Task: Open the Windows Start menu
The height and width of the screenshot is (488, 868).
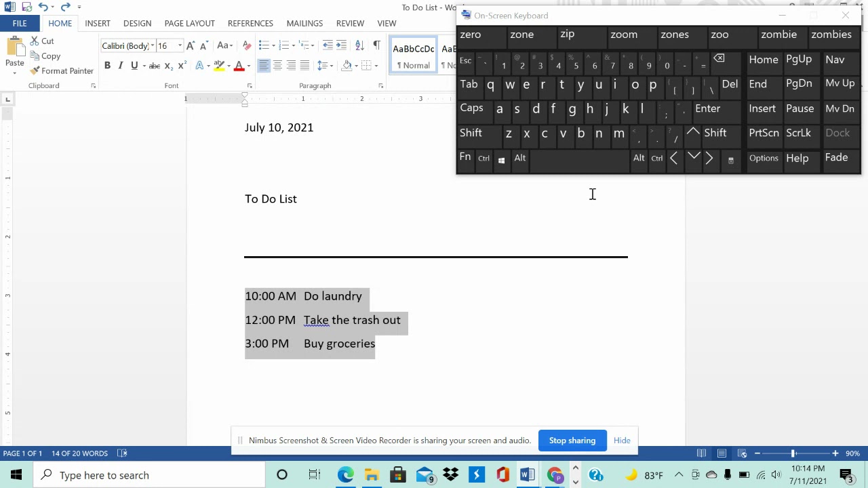Action: [16, 475]
